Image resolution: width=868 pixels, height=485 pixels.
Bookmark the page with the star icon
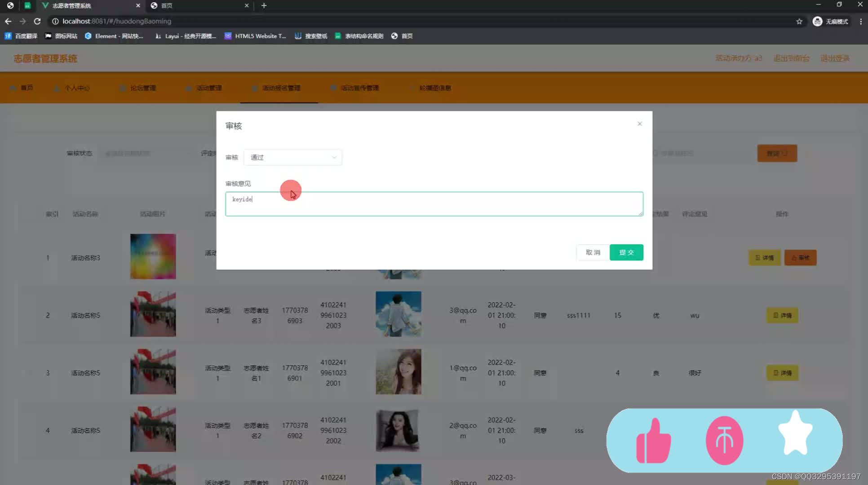click(799, 21)
